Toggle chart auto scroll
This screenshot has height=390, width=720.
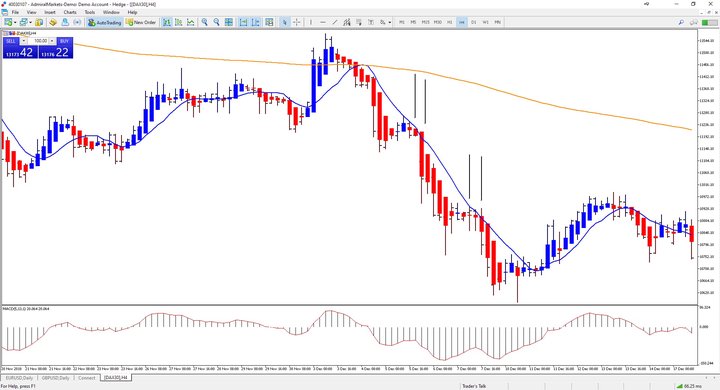(243, 22)
